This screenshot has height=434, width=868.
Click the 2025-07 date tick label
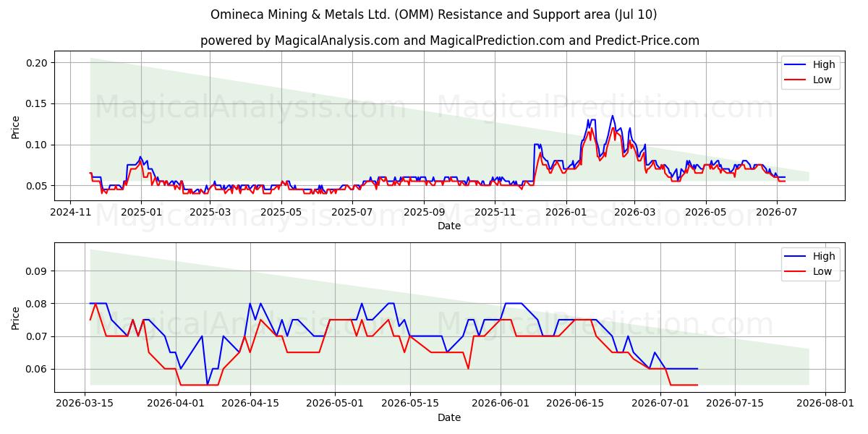tap(352, 212)
